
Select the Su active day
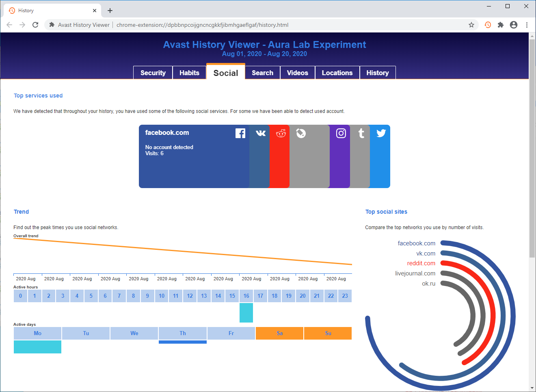click(x=328, y=333)
